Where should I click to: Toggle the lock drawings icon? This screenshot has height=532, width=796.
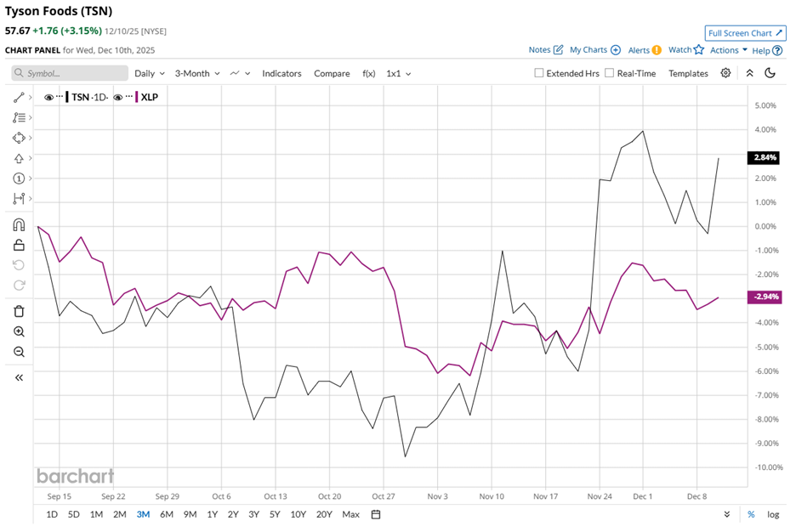pyautogui.click(x=19, y=245)
